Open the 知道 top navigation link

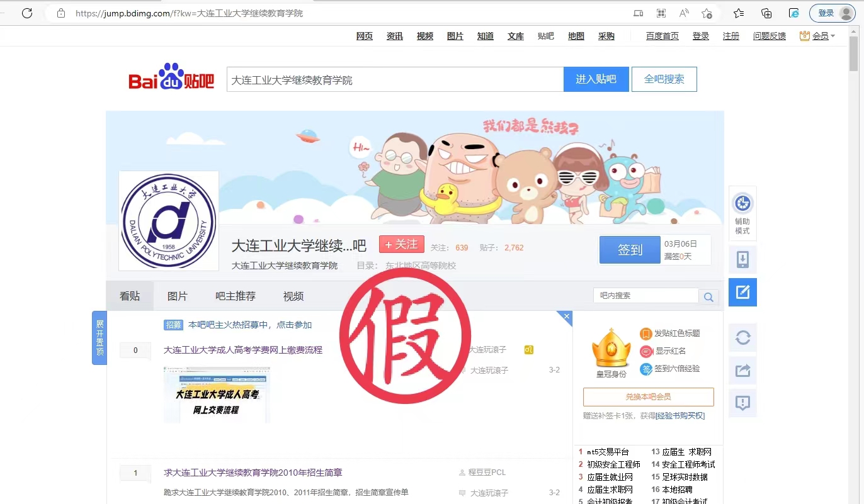[x=486, y=36]
